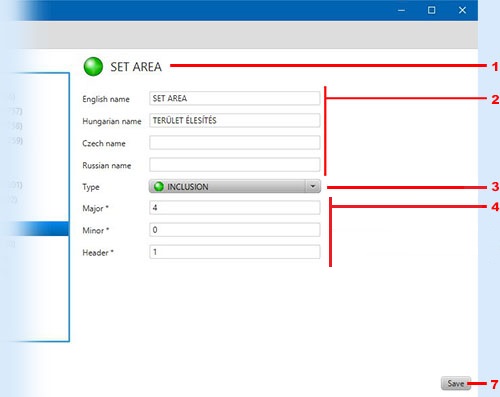
Task: Save the area settings
Action: [456, 383]
